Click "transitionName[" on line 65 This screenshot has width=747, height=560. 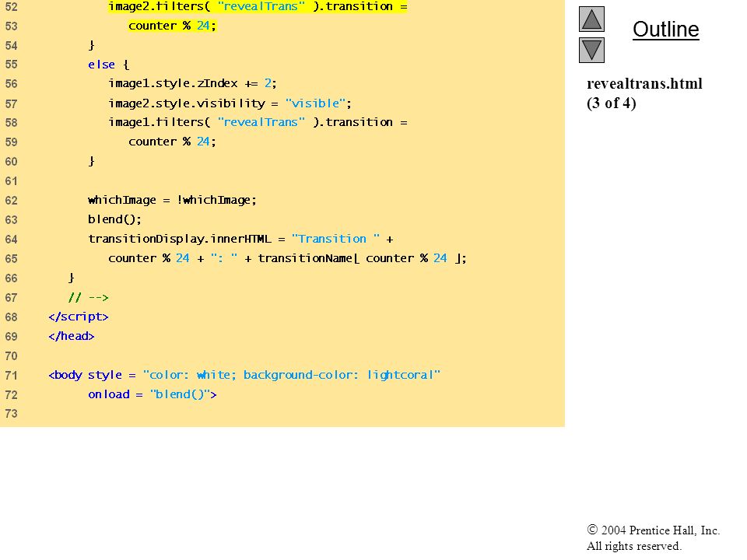[x=308, y=258]
